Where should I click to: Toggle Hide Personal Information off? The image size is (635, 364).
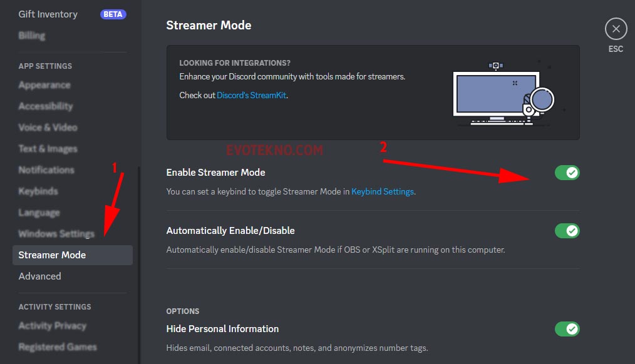click(567, 328)
